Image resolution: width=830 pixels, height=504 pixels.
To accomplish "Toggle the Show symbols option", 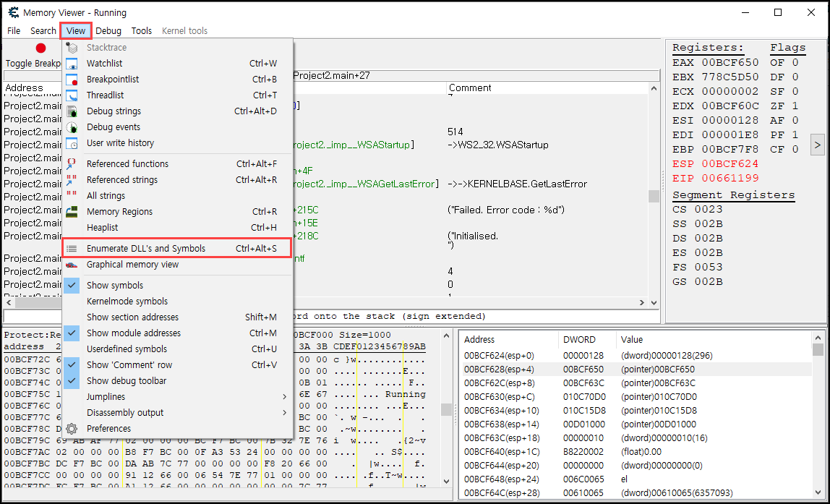I will click(177, 286).
